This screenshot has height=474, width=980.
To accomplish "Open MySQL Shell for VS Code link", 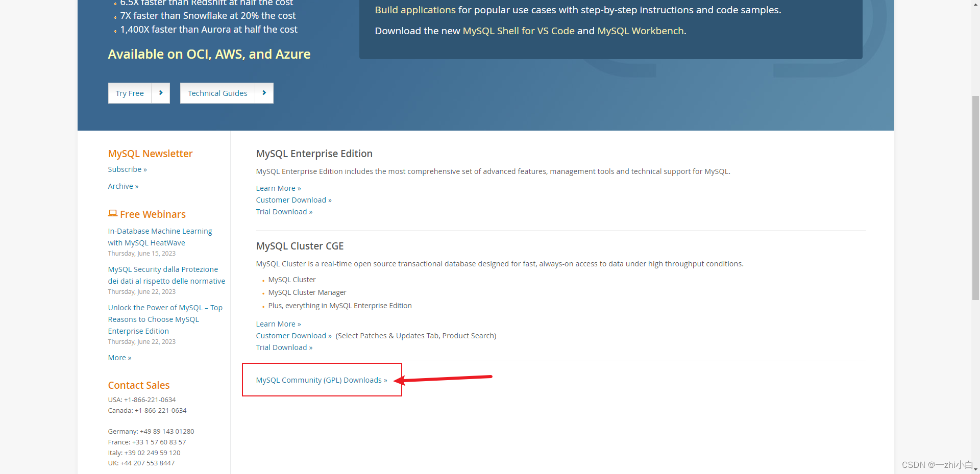I will [x=519, y=31].
